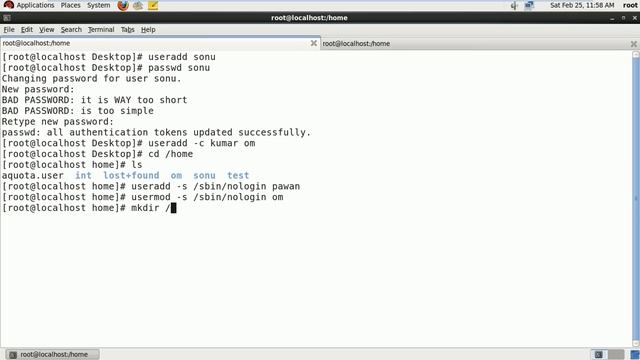The height and width of the screenshot is (360, 640).
Task: Open the Tabs menu
Action: click(x=127, y=30)
